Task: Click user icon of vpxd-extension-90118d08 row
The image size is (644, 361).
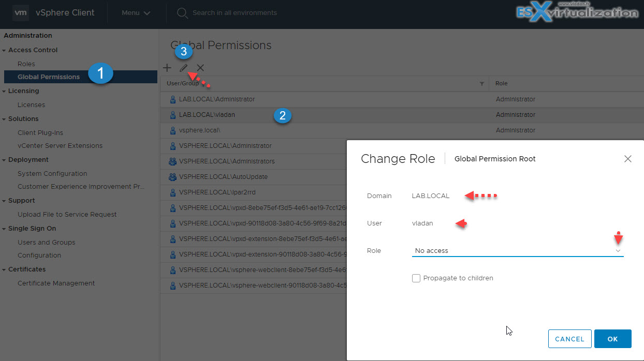Action: 173,254
